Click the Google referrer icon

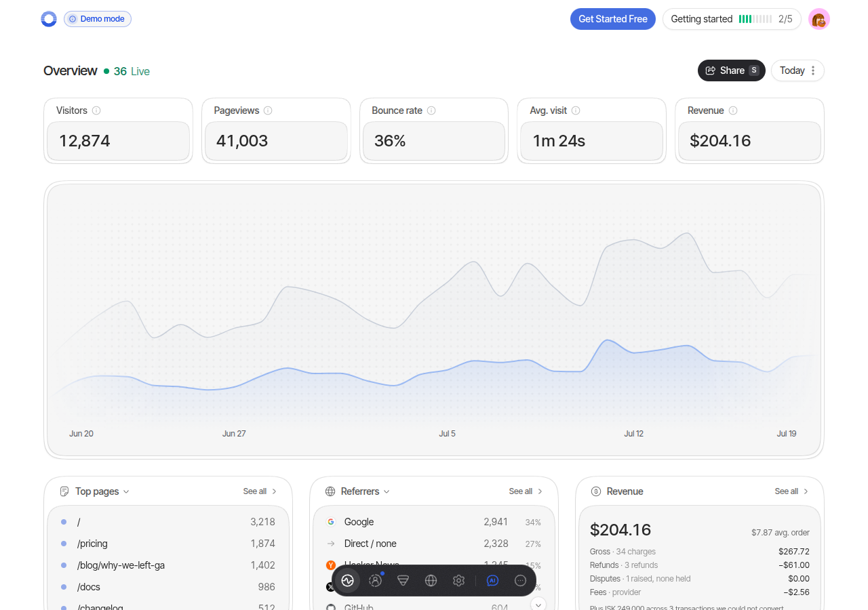[331, 522]
